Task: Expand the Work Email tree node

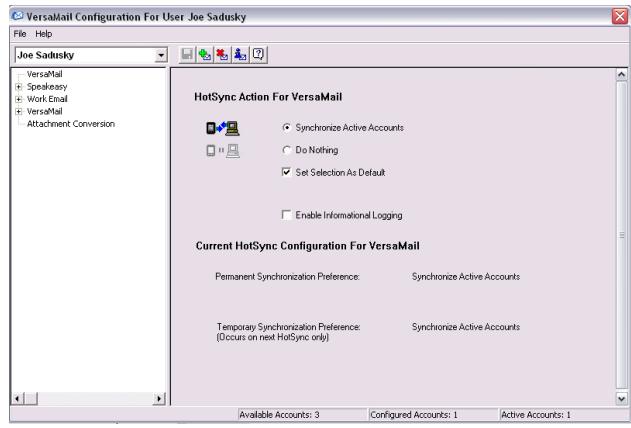Action: pyautogui.click(x=19, y=99)
